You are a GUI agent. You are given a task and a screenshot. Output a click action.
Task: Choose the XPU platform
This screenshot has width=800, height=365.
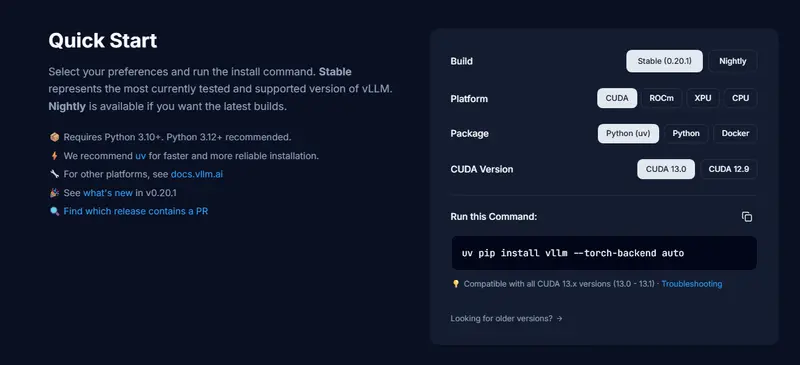703,98
